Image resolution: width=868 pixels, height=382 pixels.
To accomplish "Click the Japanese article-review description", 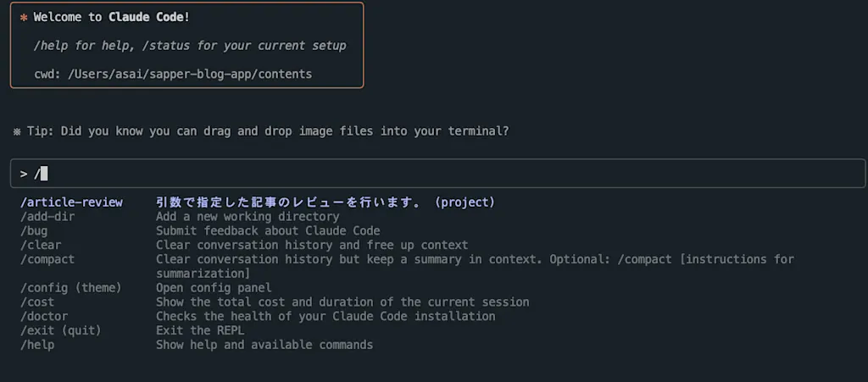I will click(325, 202).
